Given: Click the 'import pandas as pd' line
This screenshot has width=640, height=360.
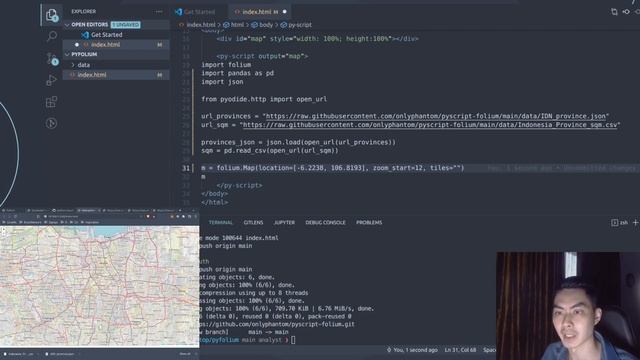Looking at the screenshot, I should (237, 73).
